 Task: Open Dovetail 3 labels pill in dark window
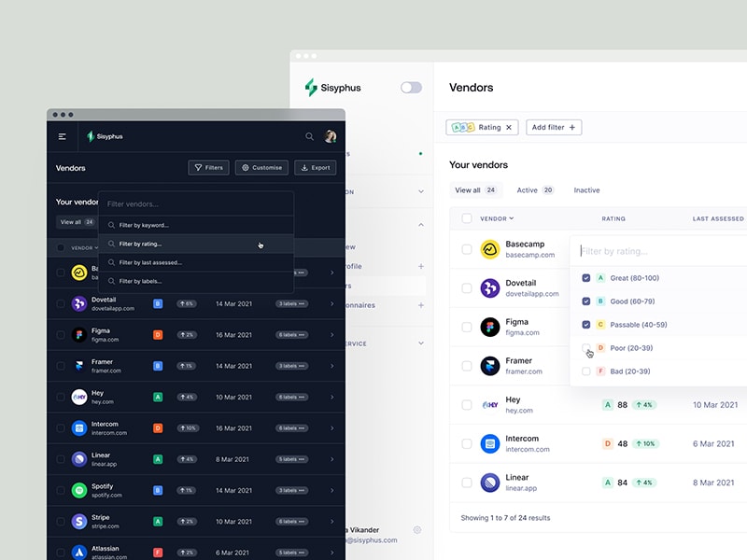click(291, 304)
